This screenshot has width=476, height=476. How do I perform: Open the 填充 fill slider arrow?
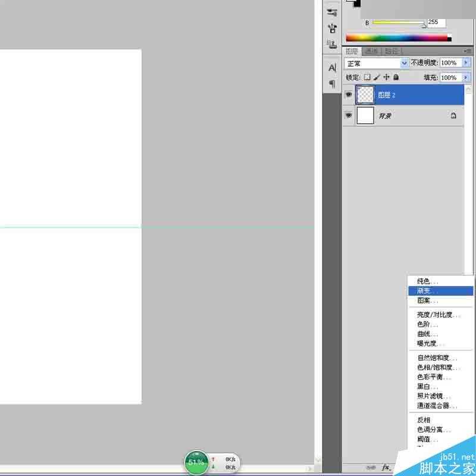coord(466,77)
